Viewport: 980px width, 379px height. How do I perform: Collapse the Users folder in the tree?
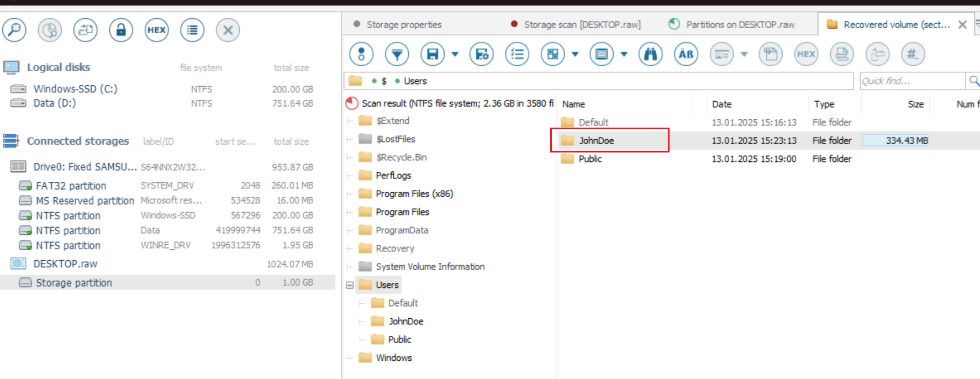[x=350, y=285]
